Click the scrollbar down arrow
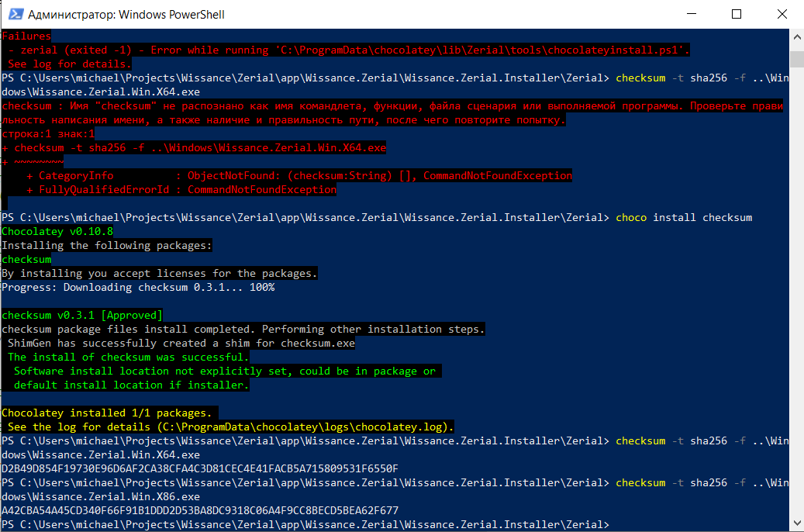The width and height of the screenshot is (804, 532). 797,523
